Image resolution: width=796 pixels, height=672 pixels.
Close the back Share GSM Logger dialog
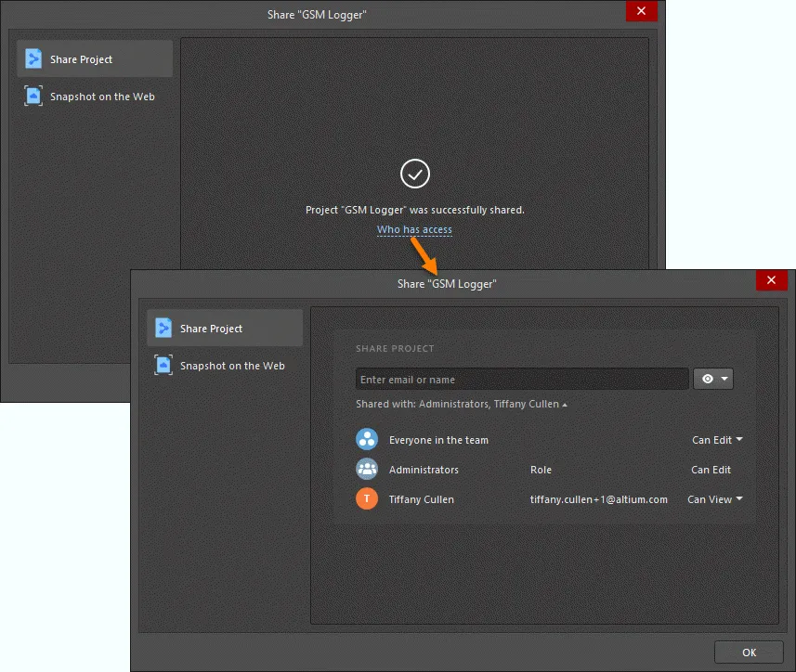tap(641, 11)
